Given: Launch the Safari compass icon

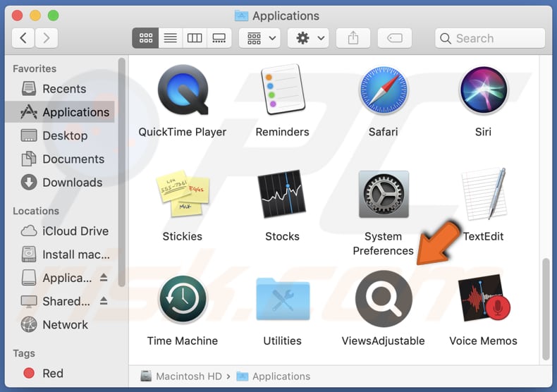Looking at the screenshot, I should point(384,90).
